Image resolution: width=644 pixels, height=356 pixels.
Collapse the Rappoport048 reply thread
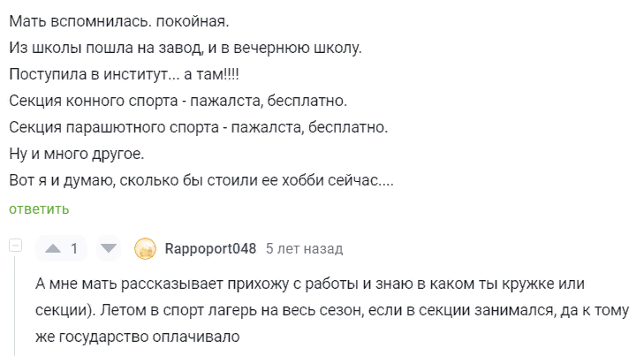coord(16,246)
